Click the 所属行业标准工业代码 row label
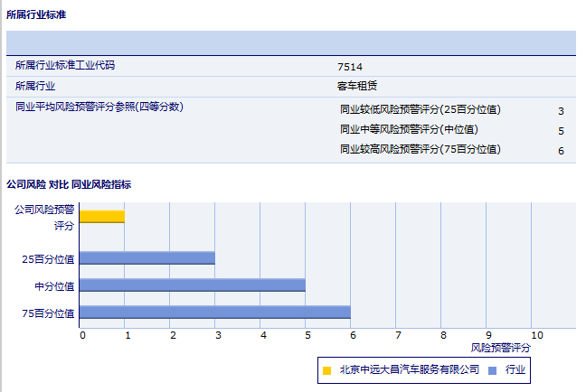The image size is (586, 392). 65,65
